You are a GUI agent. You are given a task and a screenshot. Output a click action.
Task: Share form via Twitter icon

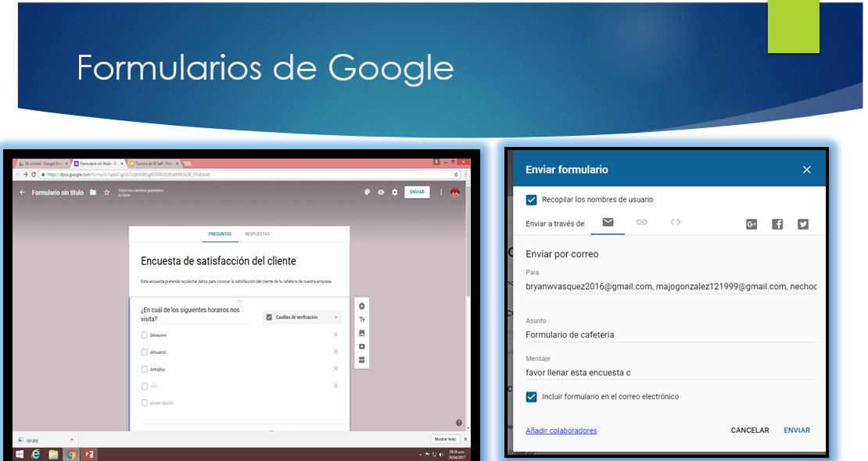click(803, 224)
